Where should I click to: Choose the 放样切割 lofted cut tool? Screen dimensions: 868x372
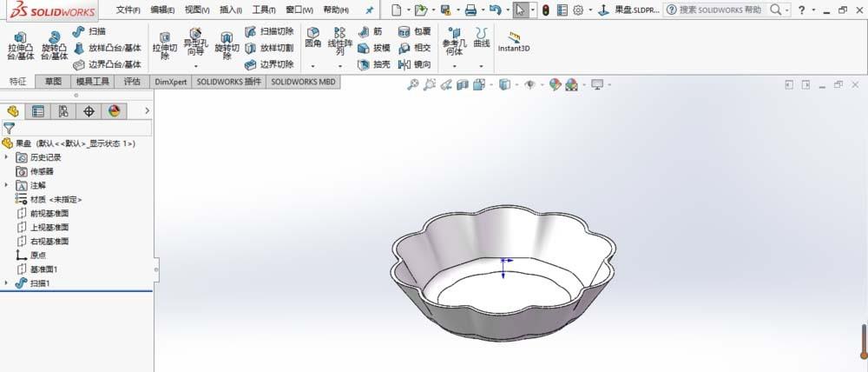coord(269,48)
